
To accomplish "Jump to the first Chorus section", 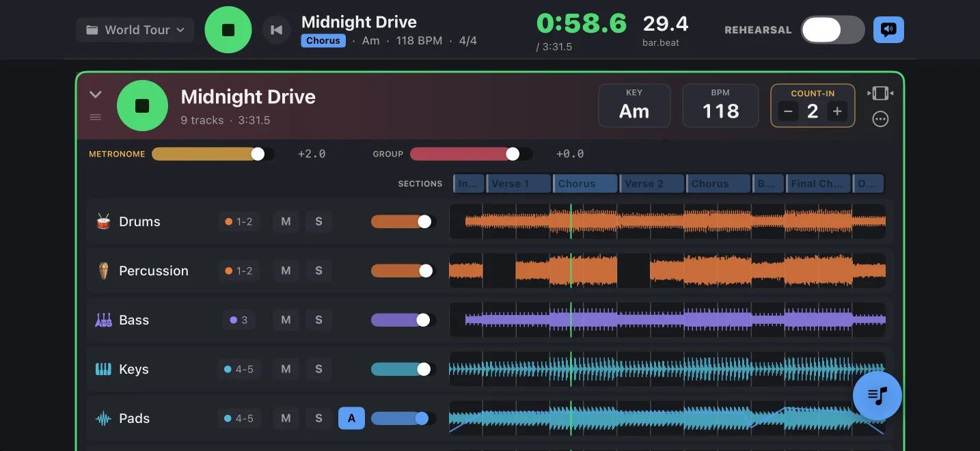I will pos(584,184).
